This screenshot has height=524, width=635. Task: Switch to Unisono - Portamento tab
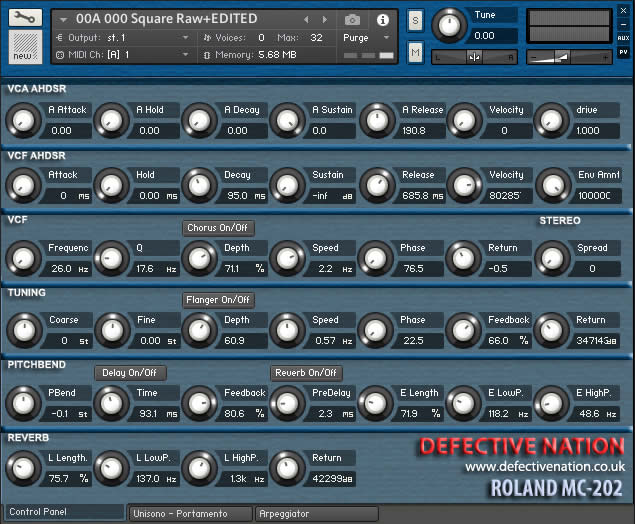[190, 513]
